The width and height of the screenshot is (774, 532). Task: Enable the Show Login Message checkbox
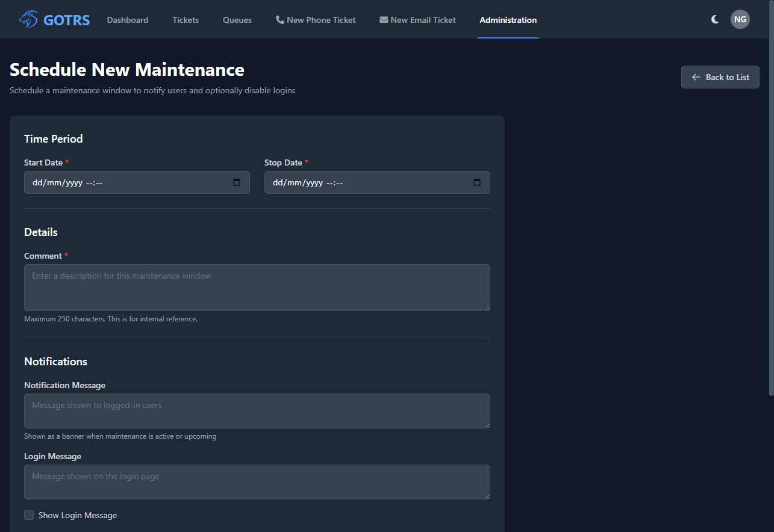click(x=28, y=515)
